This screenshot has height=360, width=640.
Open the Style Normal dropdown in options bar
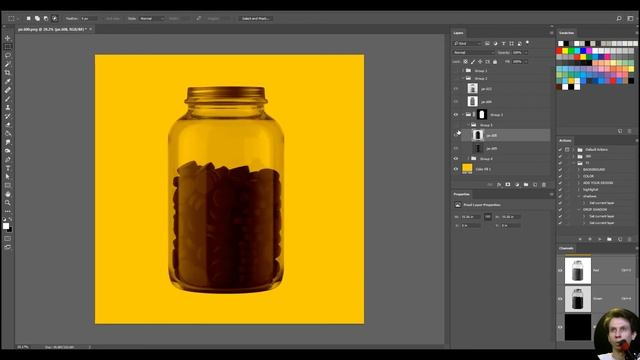[x=151, y=18]
